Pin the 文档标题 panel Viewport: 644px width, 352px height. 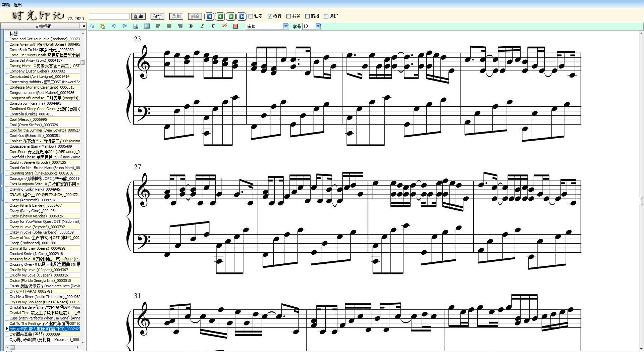[83, 26]
